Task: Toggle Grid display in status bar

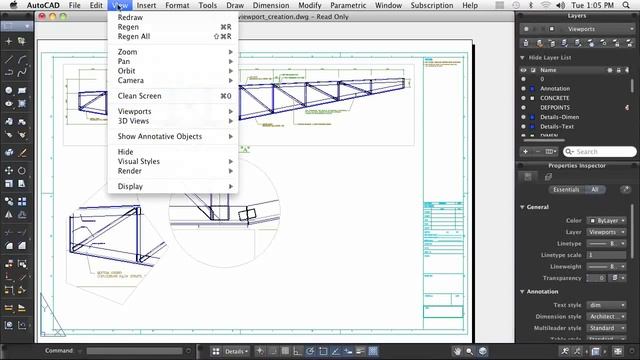Action: coord(285,351)
